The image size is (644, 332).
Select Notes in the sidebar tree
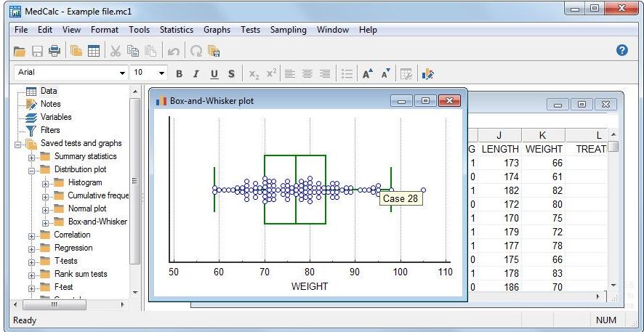click(51, 104)
